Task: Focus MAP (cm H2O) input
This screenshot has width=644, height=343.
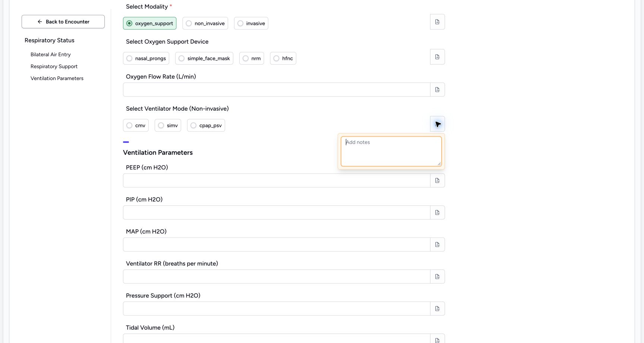Action: [x=277, y=245]
